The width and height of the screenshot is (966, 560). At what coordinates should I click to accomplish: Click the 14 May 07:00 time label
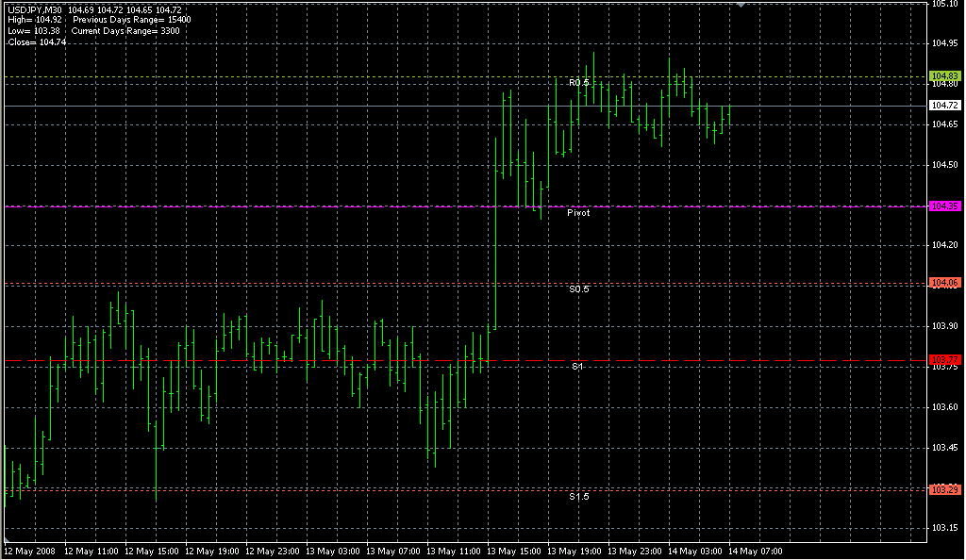756,551
